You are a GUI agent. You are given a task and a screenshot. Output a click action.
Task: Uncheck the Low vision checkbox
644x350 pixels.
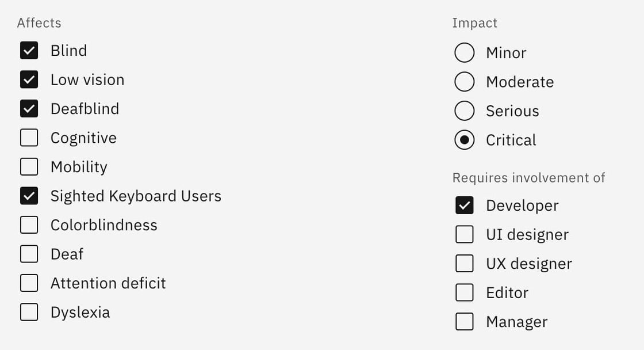[29, 79]
